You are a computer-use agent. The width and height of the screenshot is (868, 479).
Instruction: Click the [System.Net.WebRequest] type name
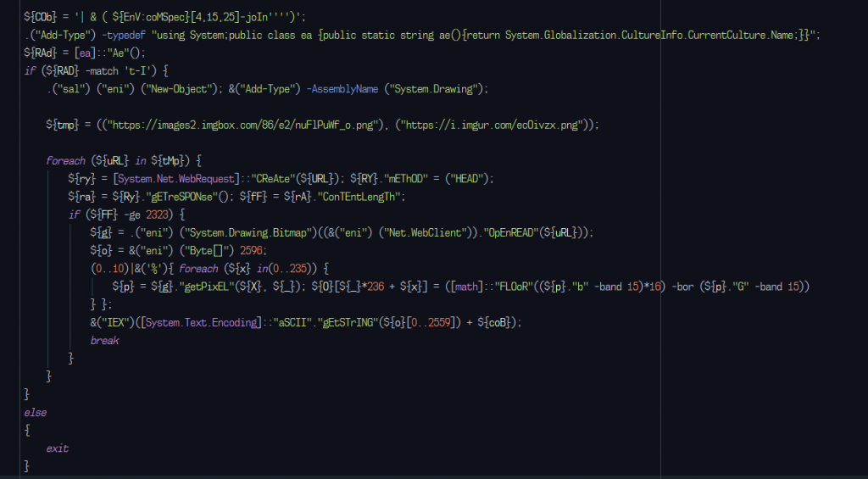176,179
